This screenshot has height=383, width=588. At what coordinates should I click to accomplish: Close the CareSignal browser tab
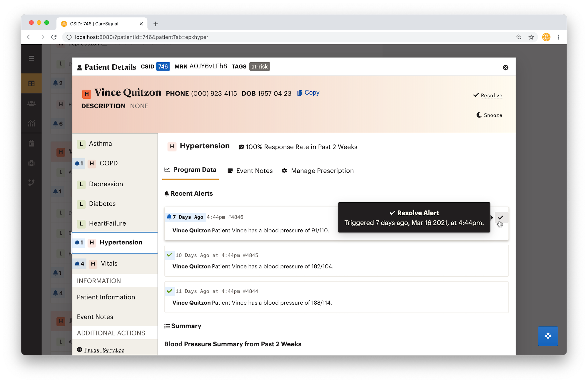click(x=141, y=24)
